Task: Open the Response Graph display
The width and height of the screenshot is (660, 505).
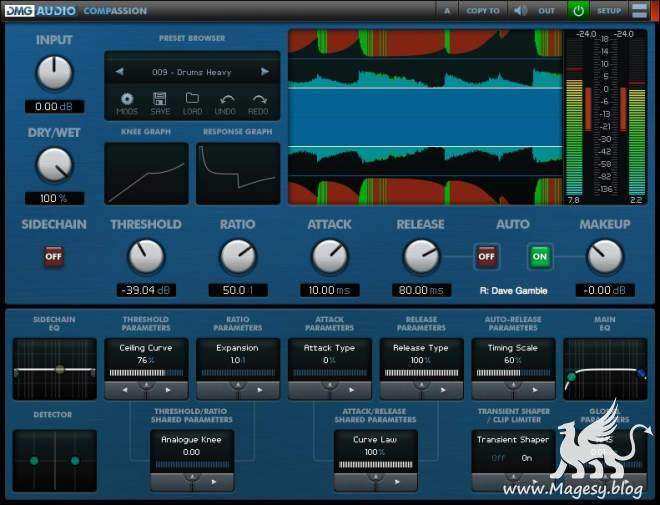Action: (x=238, y=173)
